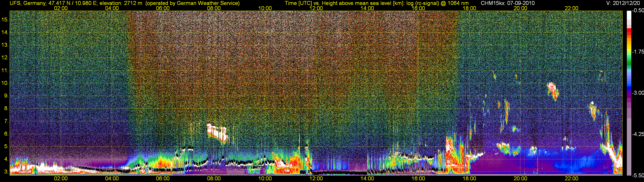Click the 15 km height axis label
This screenshot has width=644, height=182.
click(x=5, y=19)
